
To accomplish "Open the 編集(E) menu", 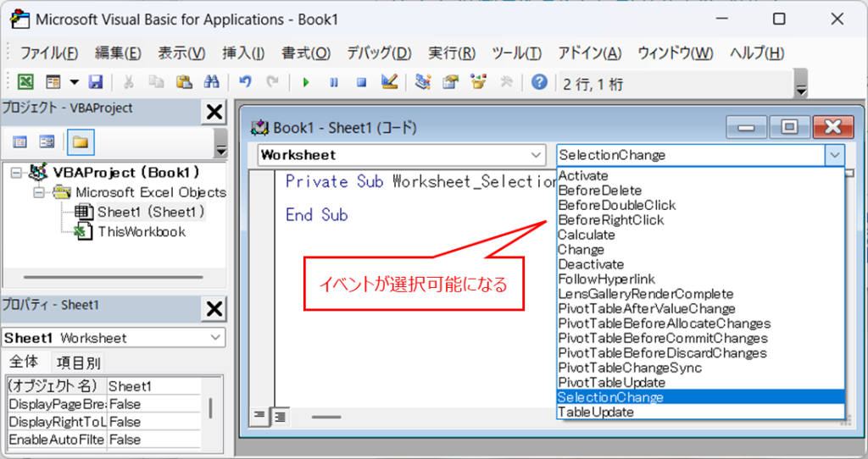I will [118, 53].
